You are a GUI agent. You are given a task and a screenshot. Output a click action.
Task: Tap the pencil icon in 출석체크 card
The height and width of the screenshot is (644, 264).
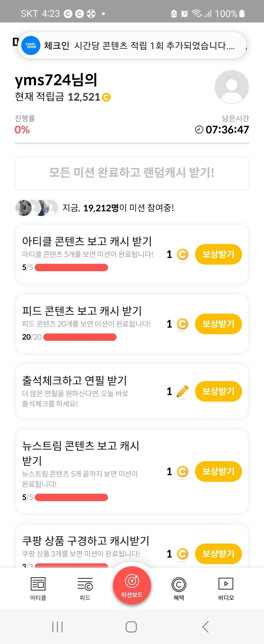182,391
